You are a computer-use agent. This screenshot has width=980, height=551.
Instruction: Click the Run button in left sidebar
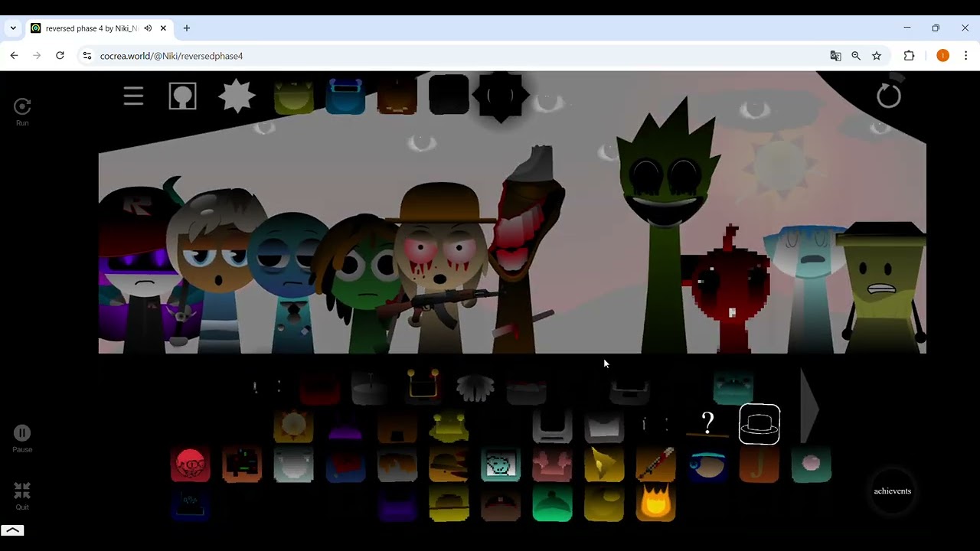(22, 112)
